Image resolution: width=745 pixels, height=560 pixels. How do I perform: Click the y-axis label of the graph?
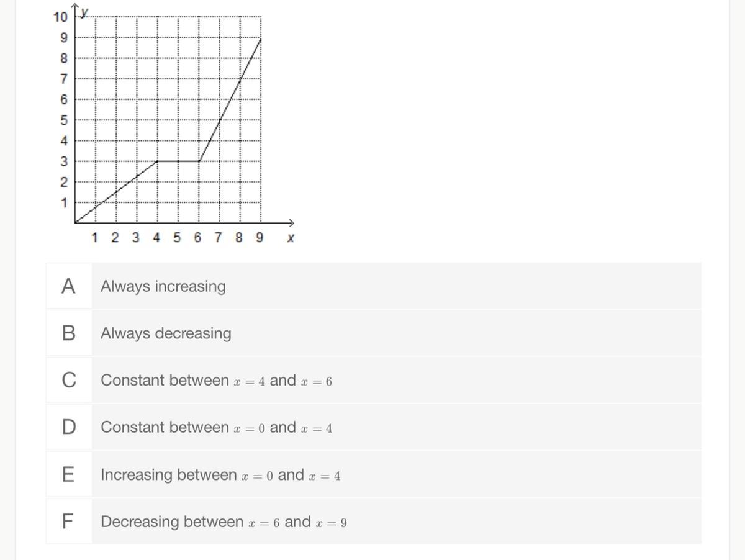(85, 12)
